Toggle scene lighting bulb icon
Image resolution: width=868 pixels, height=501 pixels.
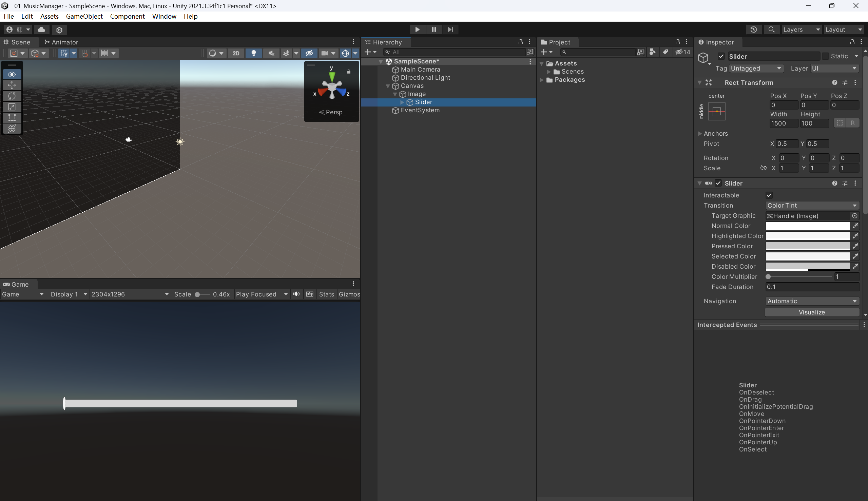pos(254,53)
